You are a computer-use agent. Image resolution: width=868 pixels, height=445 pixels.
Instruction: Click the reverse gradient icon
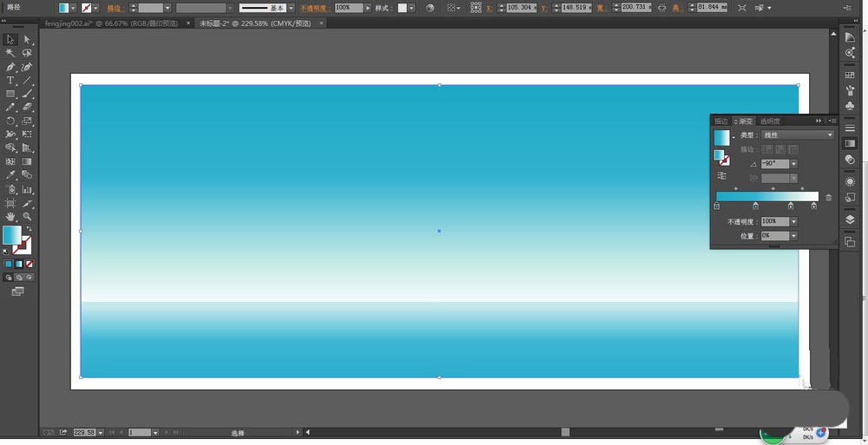pyautogui.click(x=721, y=175)
